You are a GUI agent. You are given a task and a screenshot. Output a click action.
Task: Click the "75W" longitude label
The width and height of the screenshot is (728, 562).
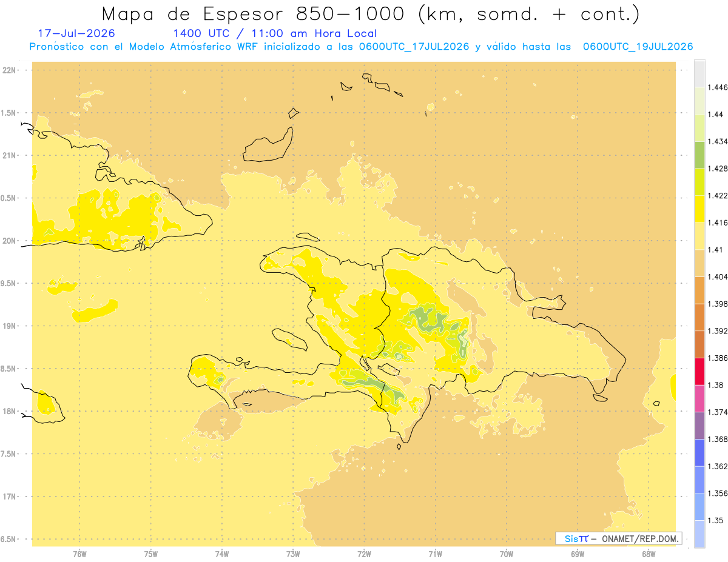pos(151,554)
